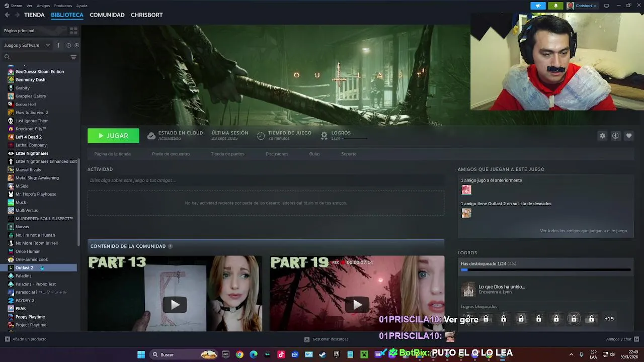The image size is (644, 362).
Task: Go forward with the right arrow
Action: [17, 15]
